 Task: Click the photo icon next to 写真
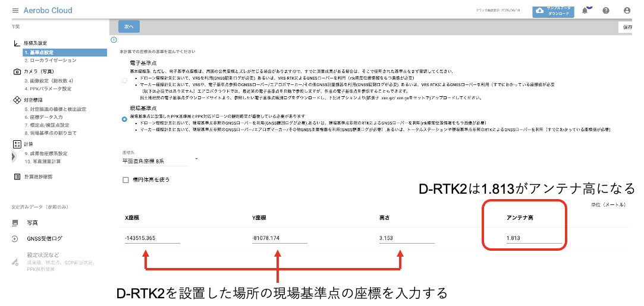15,223
